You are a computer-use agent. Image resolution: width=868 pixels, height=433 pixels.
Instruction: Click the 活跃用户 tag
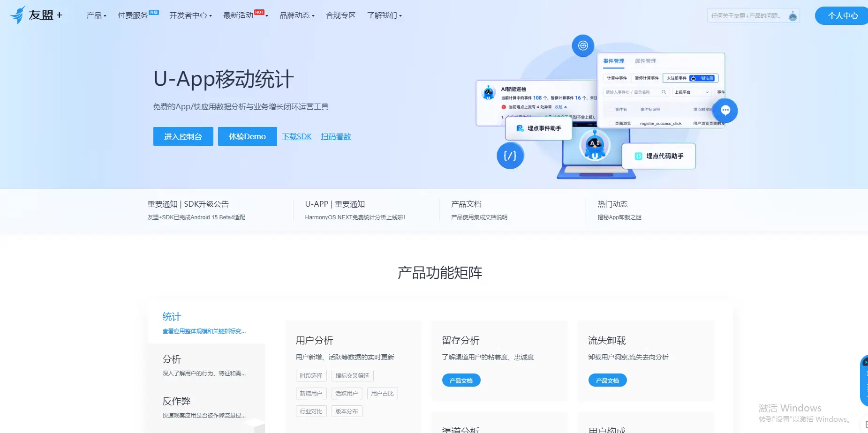coord(347,394)
